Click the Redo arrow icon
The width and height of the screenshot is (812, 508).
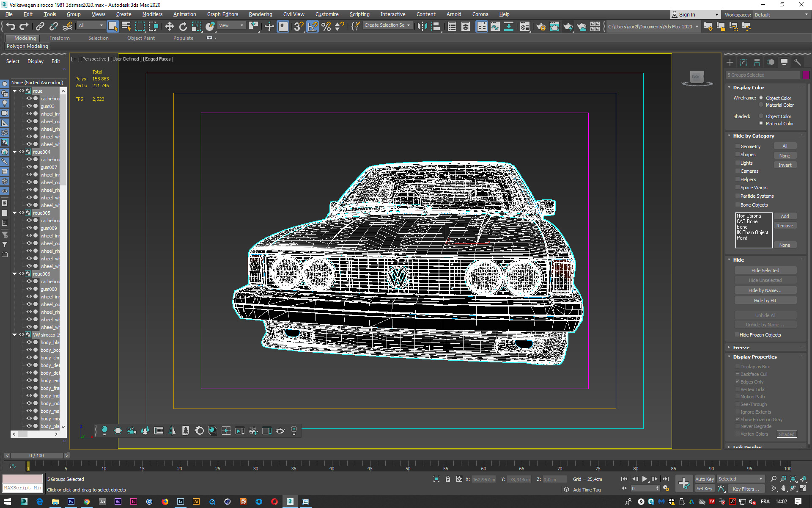click(x=24, y=27)
